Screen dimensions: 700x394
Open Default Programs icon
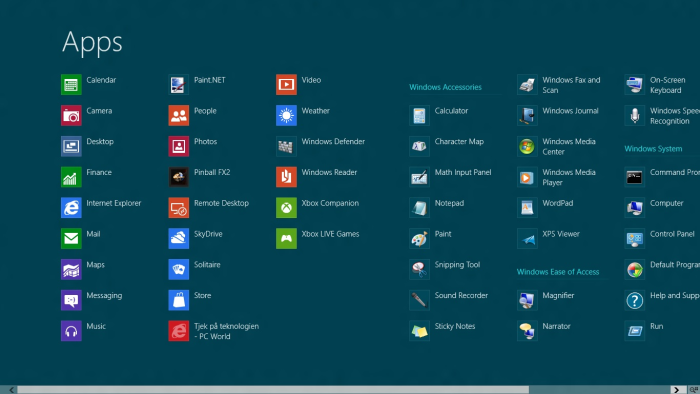[634, 270]
